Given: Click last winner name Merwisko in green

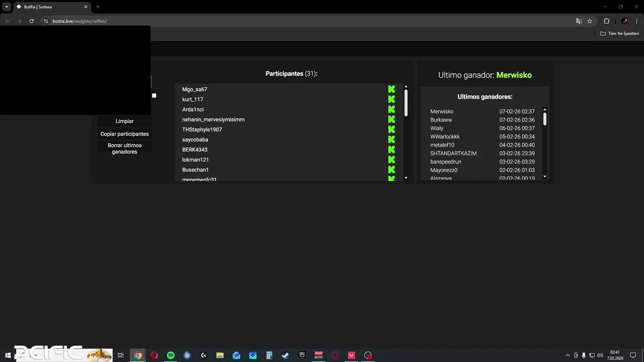Looking at the screenshot, I should (x=514, y=75).
